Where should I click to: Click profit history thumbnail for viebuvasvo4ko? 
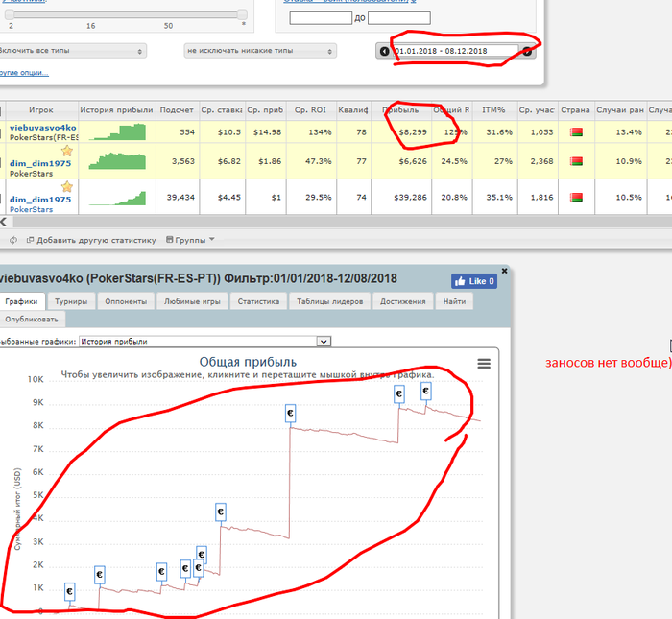click(117, 131)
